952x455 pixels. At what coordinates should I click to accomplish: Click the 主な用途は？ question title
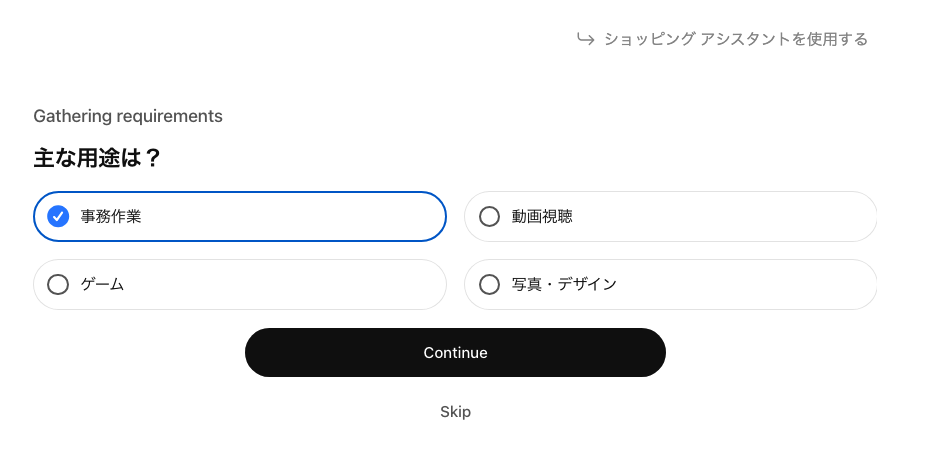point(97,158)
